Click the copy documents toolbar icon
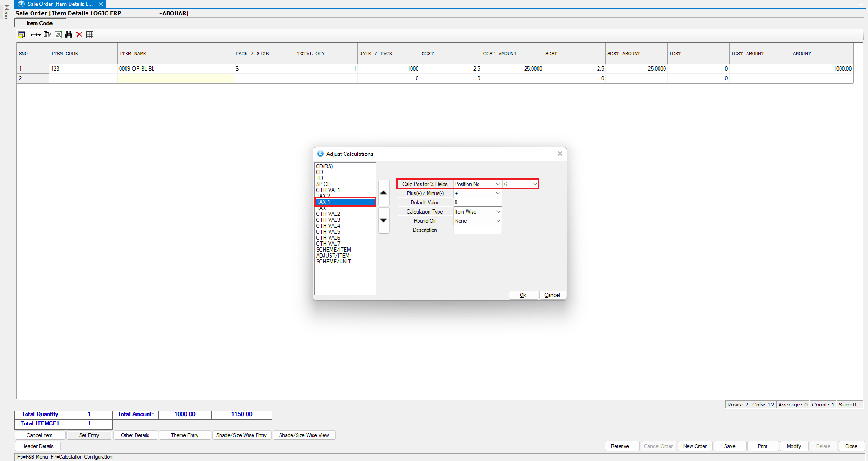 (x=47, y=35)
